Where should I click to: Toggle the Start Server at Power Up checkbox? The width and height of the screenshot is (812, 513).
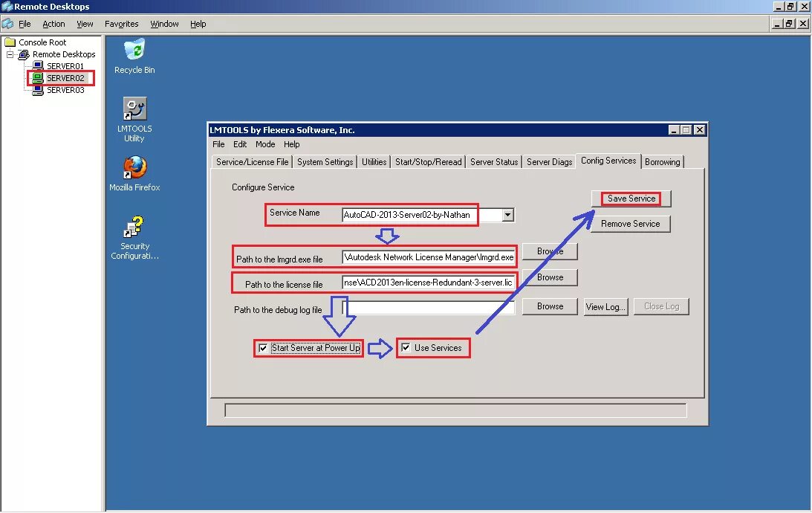263,348
